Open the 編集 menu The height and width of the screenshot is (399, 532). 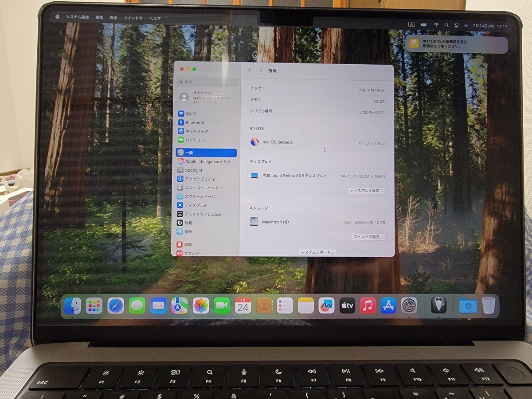point(99,18)
